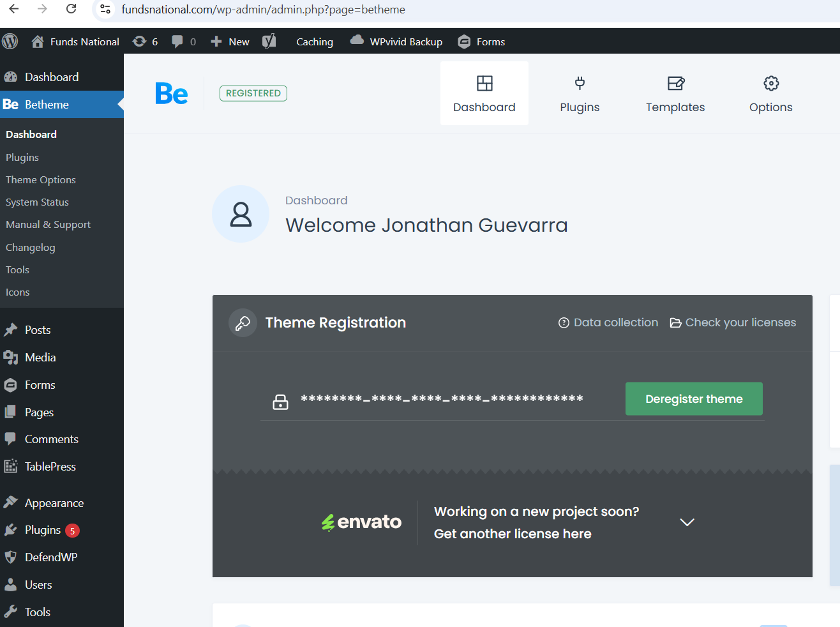
Task: Select Plugins tab in Betheme header
Action: pos(579,93)
